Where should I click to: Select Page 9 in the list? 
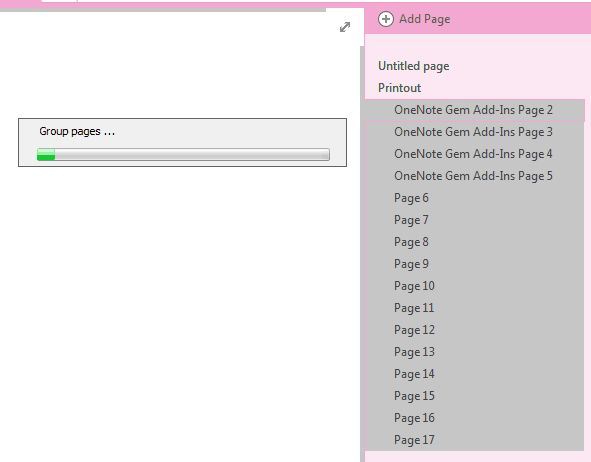(x=475, y=264)
